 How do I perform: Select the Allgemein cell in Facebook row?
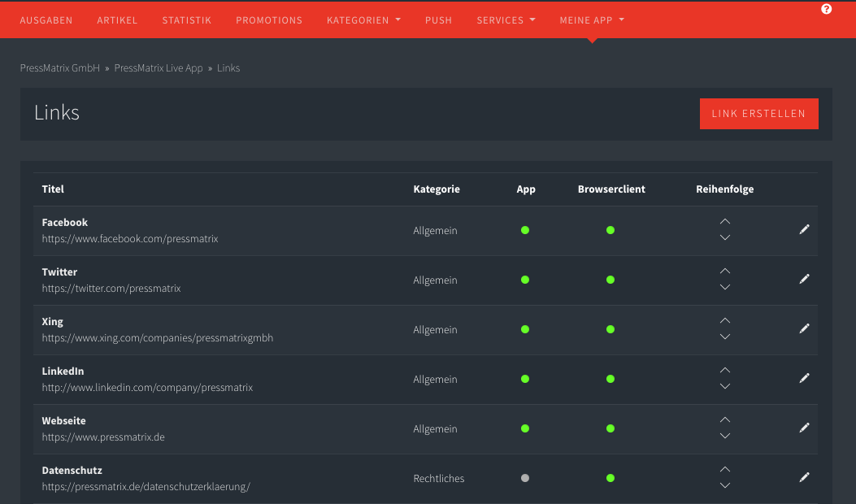(435, 230)
